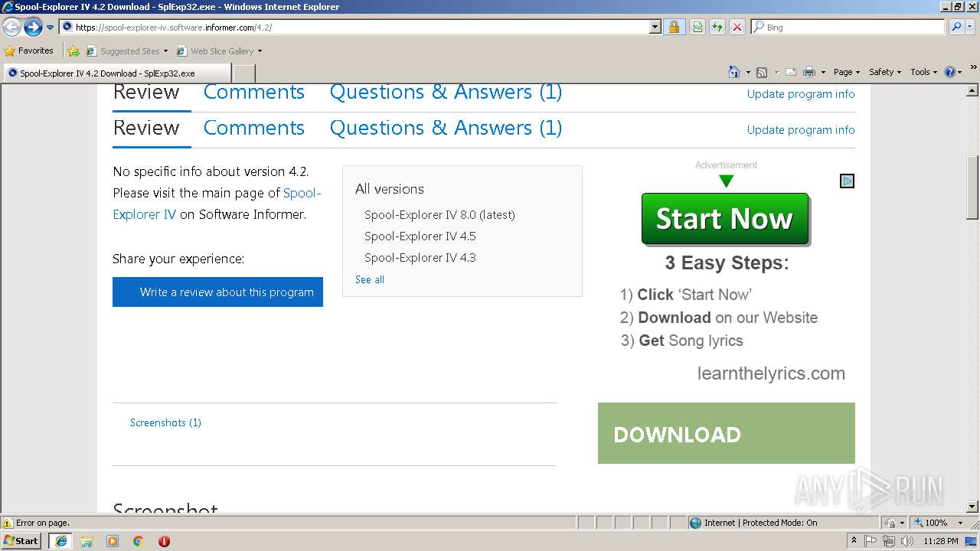Stop loading with the red X icon
Screen dimensions: 980x551
click(x=737, y=27)
